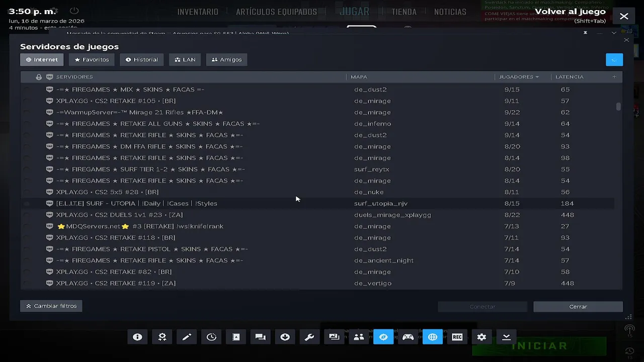This screenshot has height=362, width=644.
Task: Select XPLAY.GG CS2 RETAKE #118 [BR]
Action: [317, 238]
